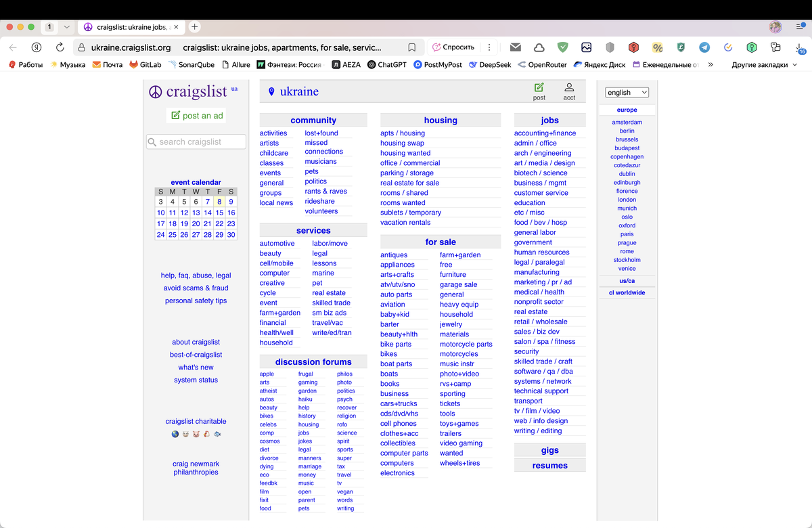Screen dimensions: 812x528
Task: Click the address bar URL
Action: (x=131, y=47)
